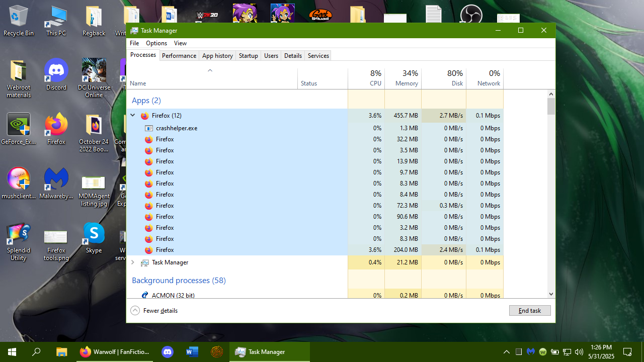Image resolution: width=644 pixels, height=362 pixels.
Task: Switch to Discord in the taskbar
Action: pyautogui.click(x=168, y=352)
